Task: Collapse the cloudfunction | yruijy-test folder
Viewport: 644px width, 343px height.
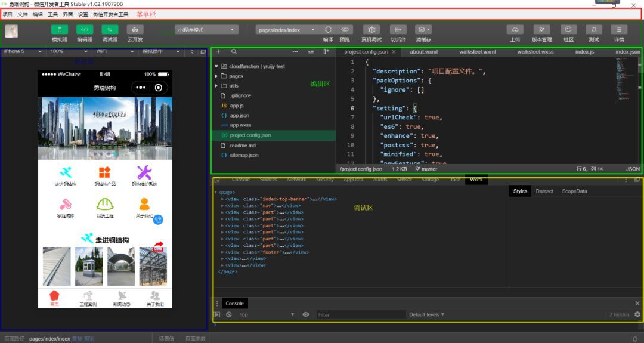Action: coord(216,66)
